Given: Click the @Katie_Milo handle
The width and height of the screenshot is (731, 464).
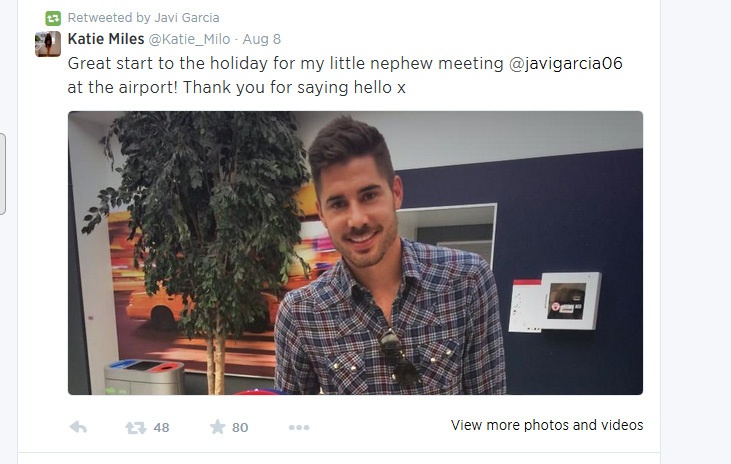Looking at the screenshot, I should coord(189,39).
